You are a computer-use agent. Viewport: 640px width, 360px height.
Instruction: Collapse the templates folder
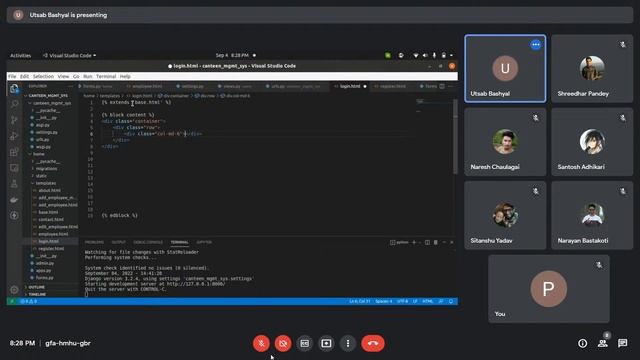(x=50, y=183)
